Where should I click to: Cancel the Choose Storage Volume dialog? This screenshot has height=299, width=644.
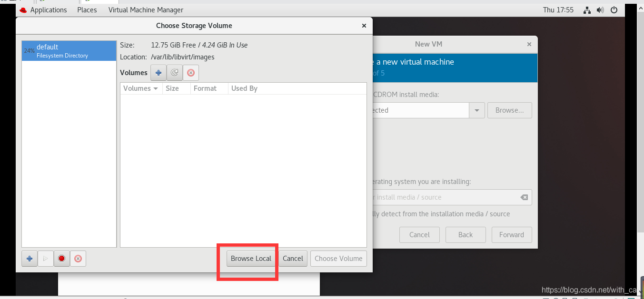(x=293, y=259)
